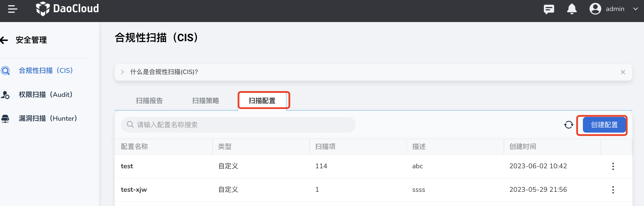644x206 pixels.
Task: Open the messages chat icon
Action: tap(549, 9)
